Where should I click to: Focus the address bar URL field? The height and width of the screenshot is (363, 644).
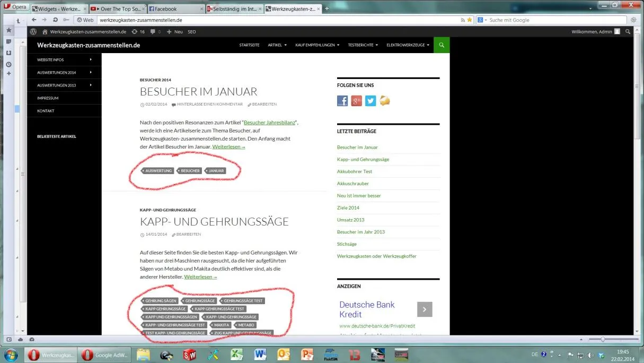[x=278, y=20]
